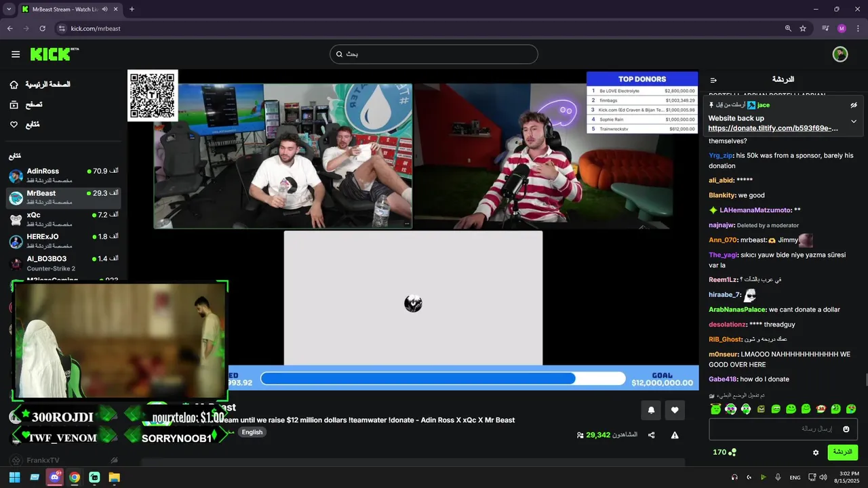Collapse the chat panel with arrow icon
Screen dimensions: 868x488
[713, 80]
